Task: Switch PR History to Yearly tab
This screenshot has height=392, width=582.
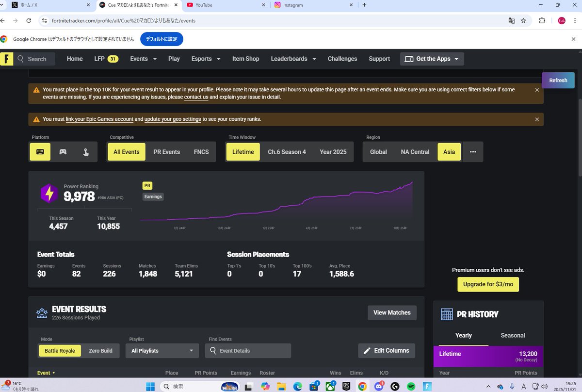Action: point(463,335)
